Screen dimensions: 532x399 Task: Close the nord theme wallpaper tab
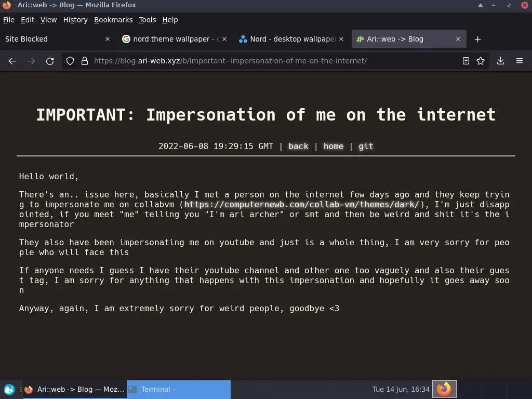[224, 39]
